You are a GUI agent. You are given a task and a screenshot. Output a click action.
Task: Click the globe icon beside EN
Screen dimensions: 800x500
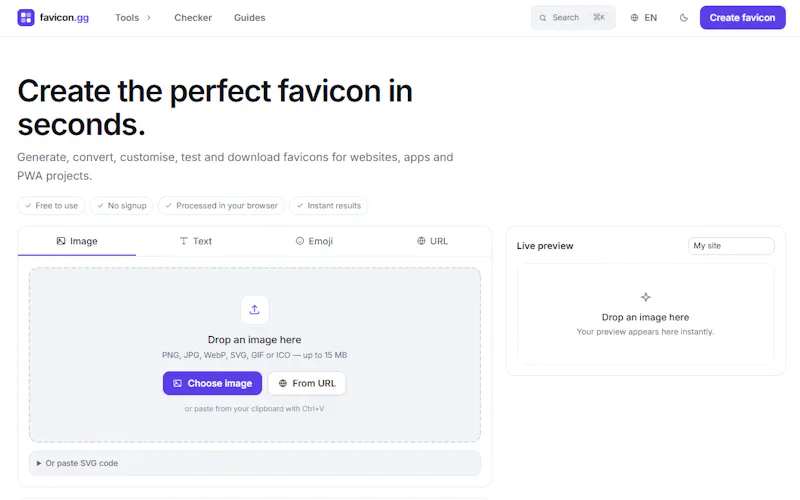pyautogui.click(x=634, y=17)
